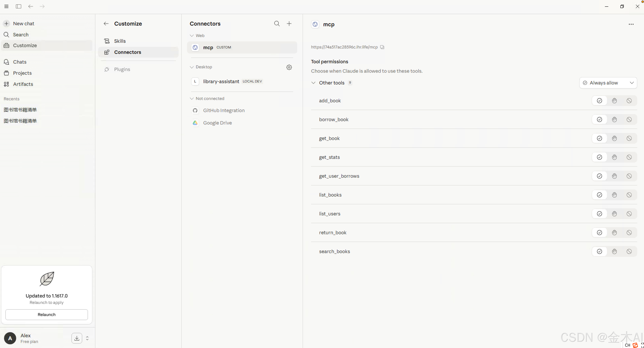Collapse the Other tools section
Viewport: 644px width, 348px height.
click(313, 83)
